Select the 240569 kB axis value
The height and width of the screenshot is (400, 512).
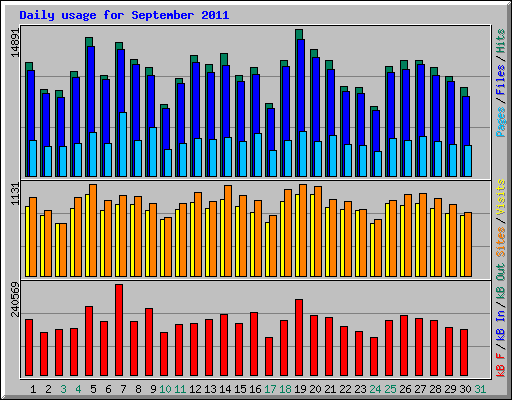[15, 299]
